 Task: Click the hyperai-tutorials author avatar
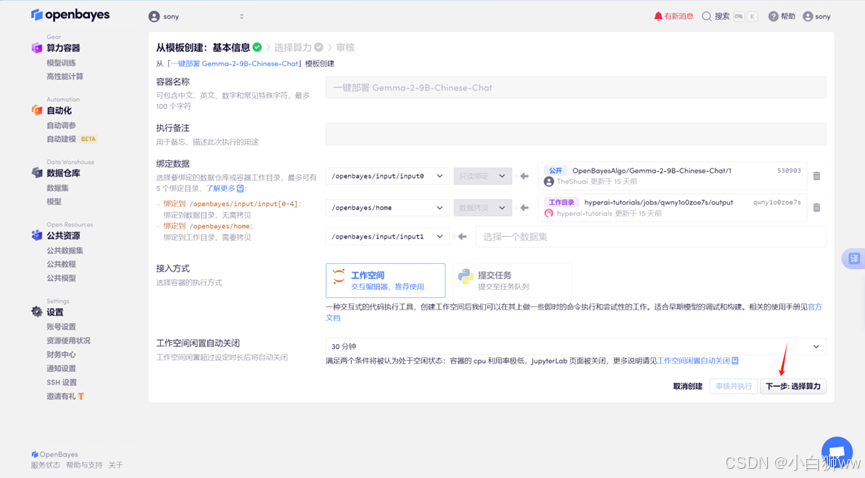[548, 213]
